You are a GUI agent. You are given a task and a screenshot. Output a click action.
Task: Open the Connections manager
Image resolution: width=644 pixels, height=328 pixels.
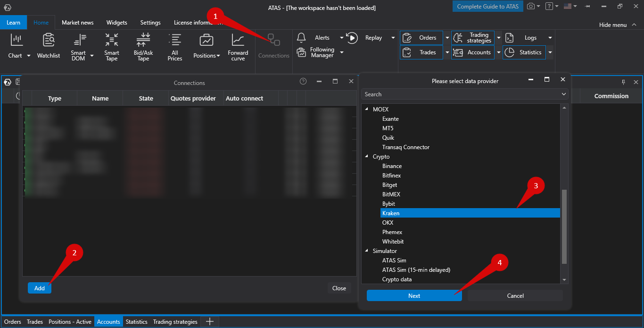[274, 46]
